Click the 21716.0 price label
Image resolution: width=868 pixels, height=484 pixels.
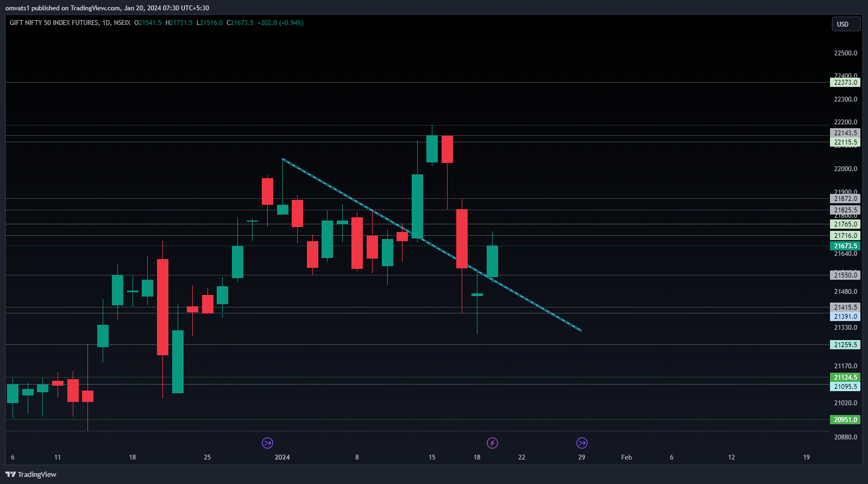845,236
